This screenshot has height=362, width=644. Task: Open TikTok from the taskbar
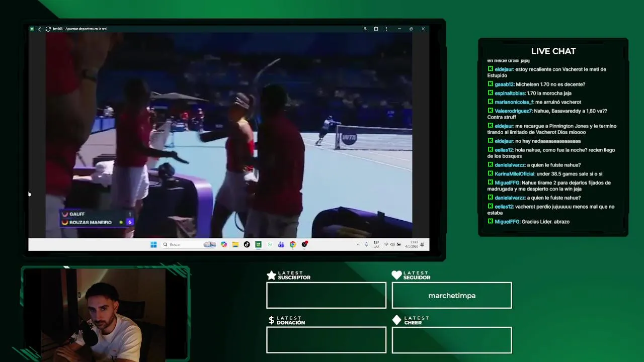coord(247,244)
